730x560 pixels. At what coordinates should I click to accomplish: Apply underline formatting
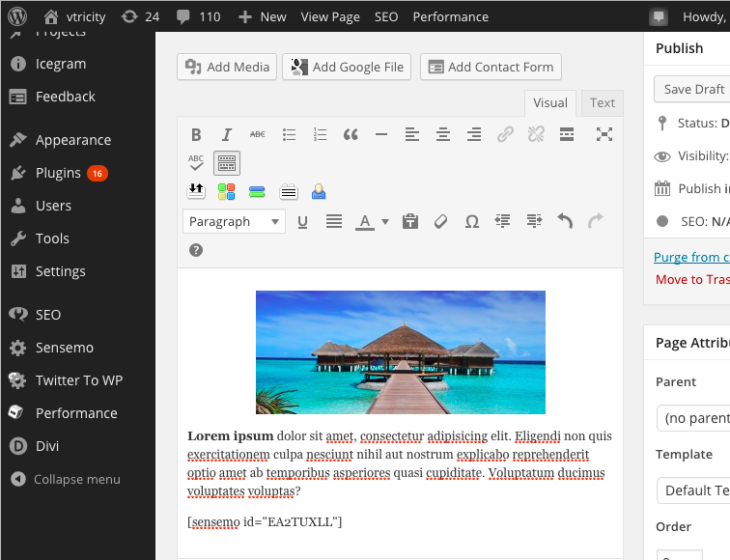coord(302,221)
